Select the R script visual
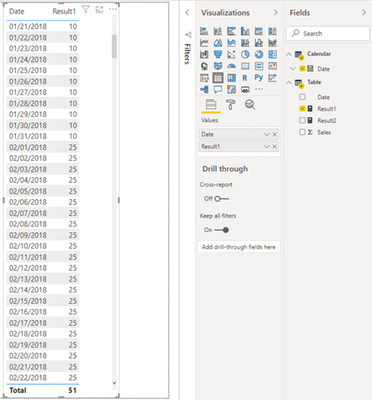 [245, 78]
